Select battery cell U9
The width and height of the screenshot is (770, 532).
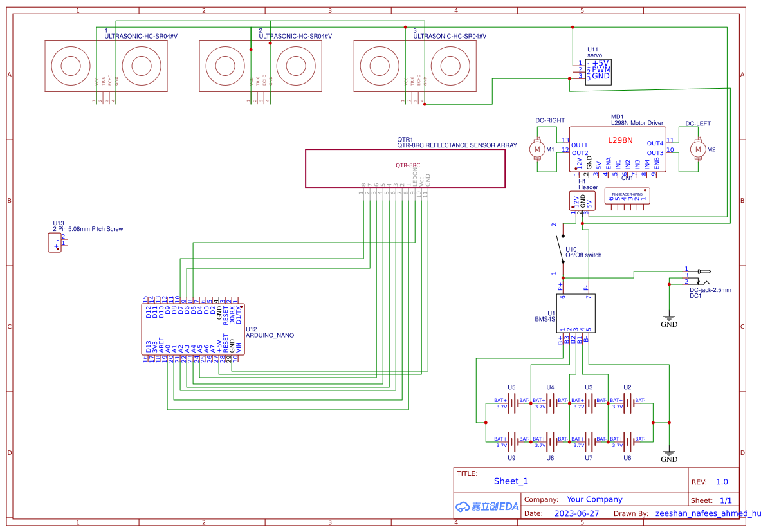(511, 441)
